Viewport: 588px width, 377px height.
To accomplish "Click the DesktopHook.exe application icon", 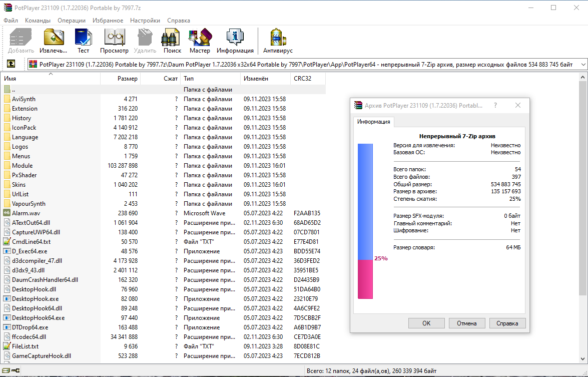I will [7, 299].
